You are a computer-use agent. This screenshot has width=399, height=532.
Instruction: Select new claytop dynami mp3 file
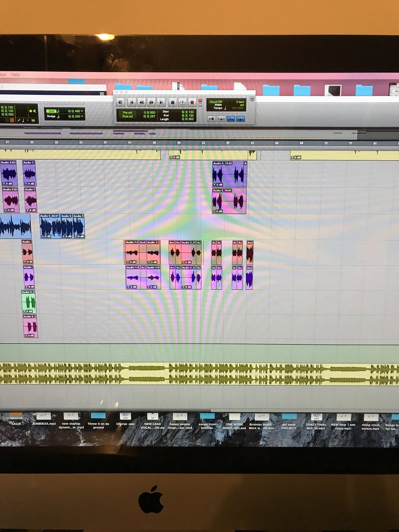point(71,420)
